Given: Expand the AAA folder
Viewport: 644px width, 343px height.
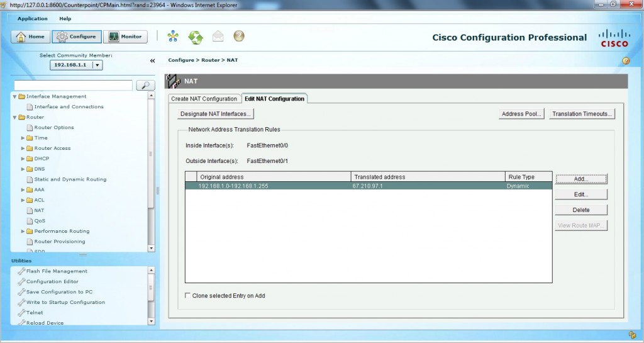Looking at the screenshot, I should [x=23, y=190].
